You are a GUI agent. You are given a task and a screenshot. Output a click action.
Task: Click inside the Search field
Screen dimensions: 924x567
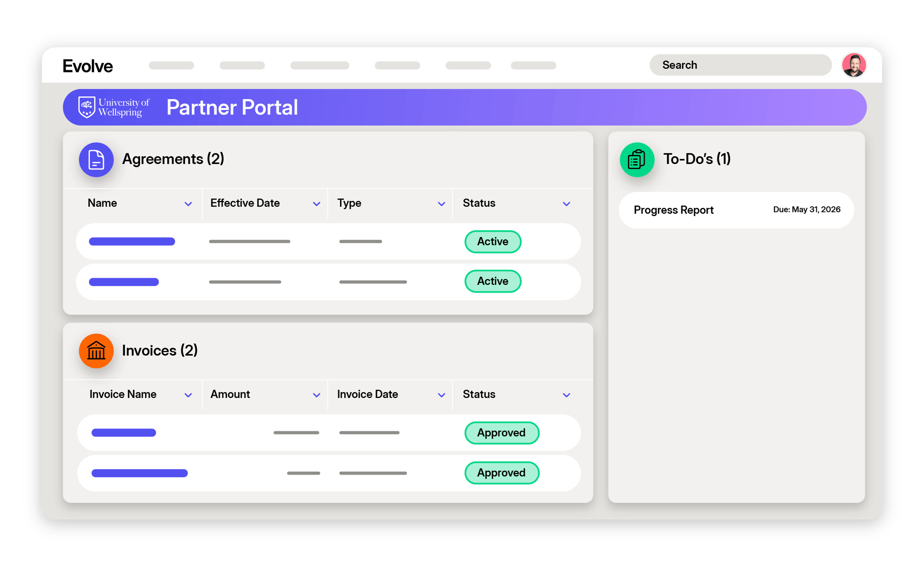[x=740, y=65]
